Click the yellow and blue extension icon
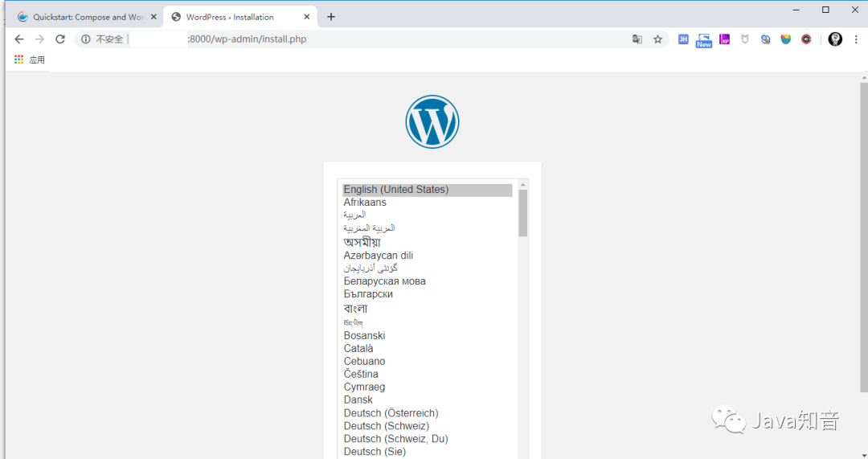868x459 pixels. pyautogui.click(x=786, y=39)
